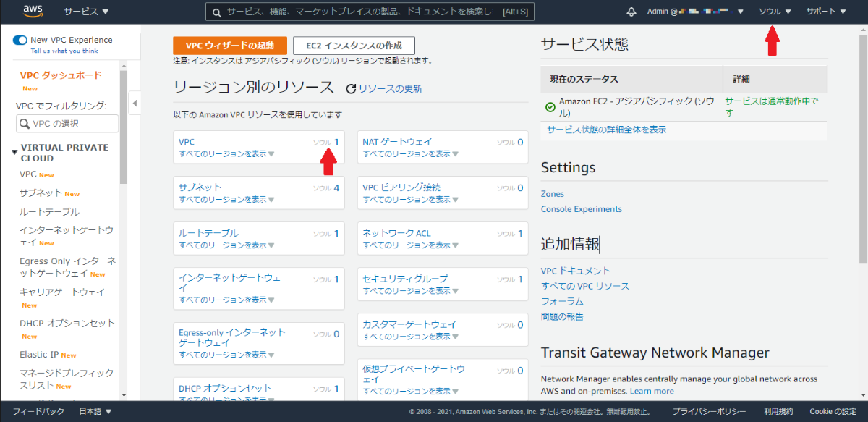Open 利用規約 footer link
The height and width of the screenshot is (422, 868).
(x=778, y=412)
